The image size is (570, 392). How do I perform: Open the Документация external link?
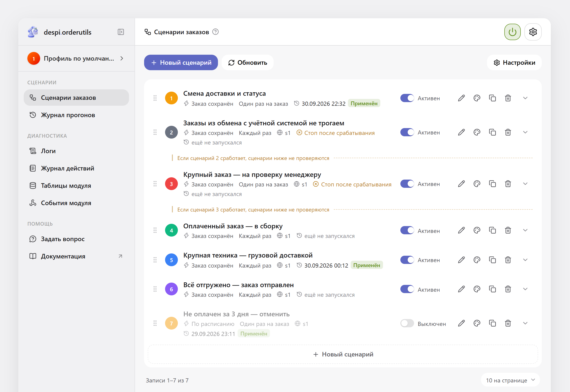pos(76,256)
